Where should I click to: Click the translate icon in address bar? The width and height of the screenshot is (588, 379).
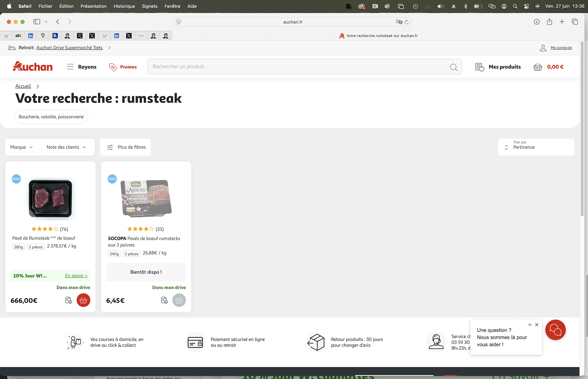(399, 22)
